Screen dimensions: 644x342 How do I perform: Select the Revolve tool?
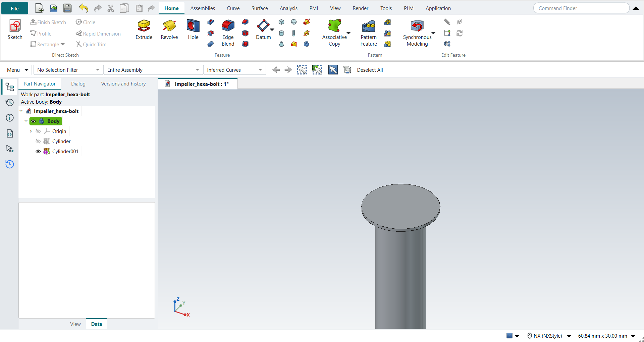tap(169, 30)
